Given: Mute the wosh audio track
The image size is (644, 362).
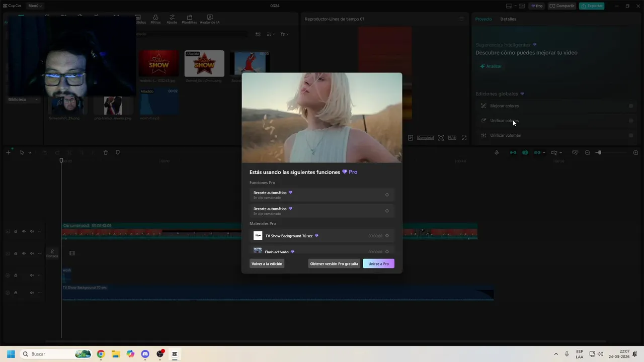Looking at the screenshot, I should pos(32,275).
